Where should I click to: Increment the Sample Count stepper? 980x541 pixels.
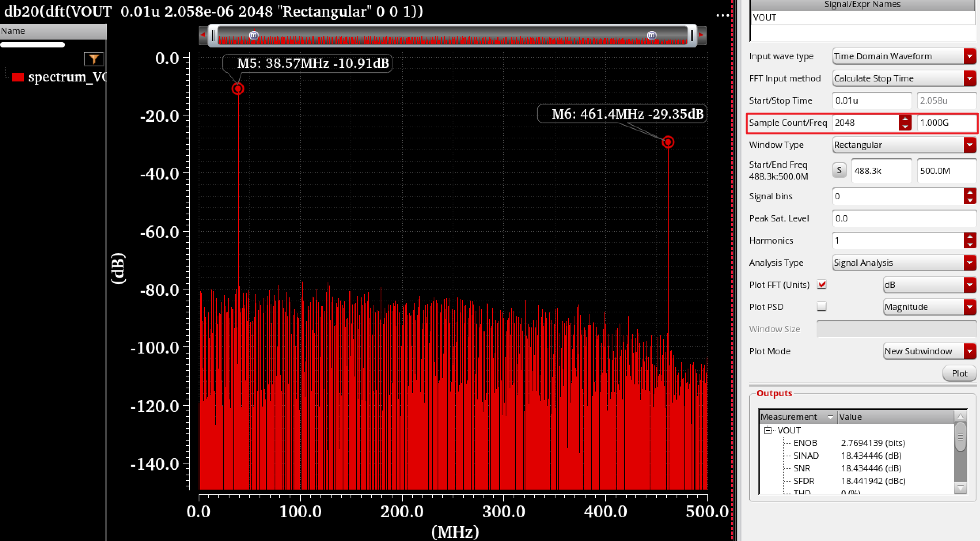(x=905, y=119)
